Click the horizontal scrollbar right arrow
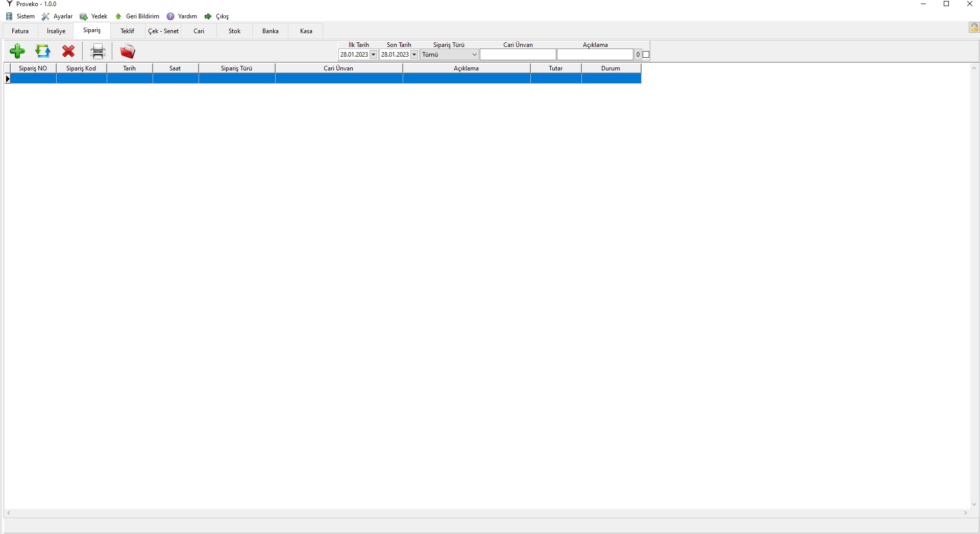 click(x=966, y=513)
